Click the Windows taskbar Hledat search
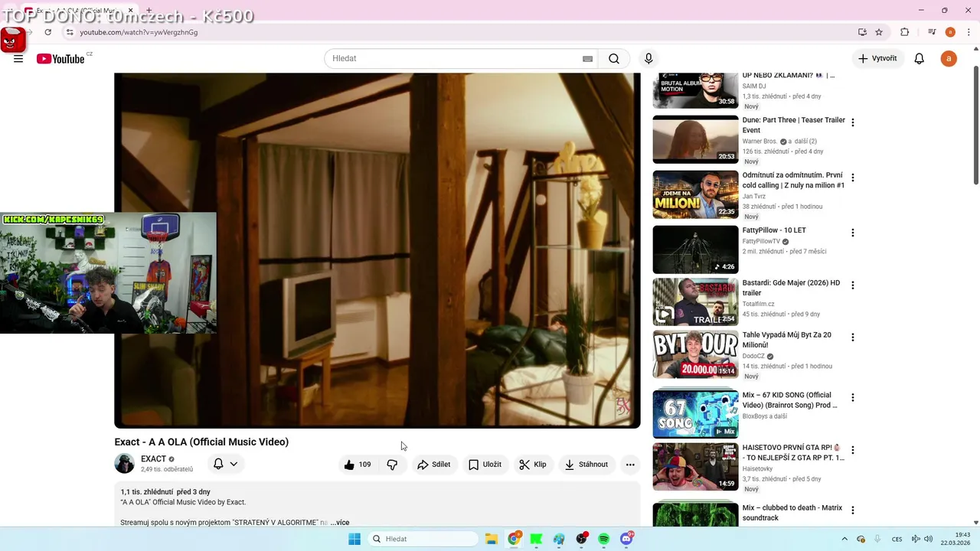This screenshot has width=980, height=551. tap(422, 539)
